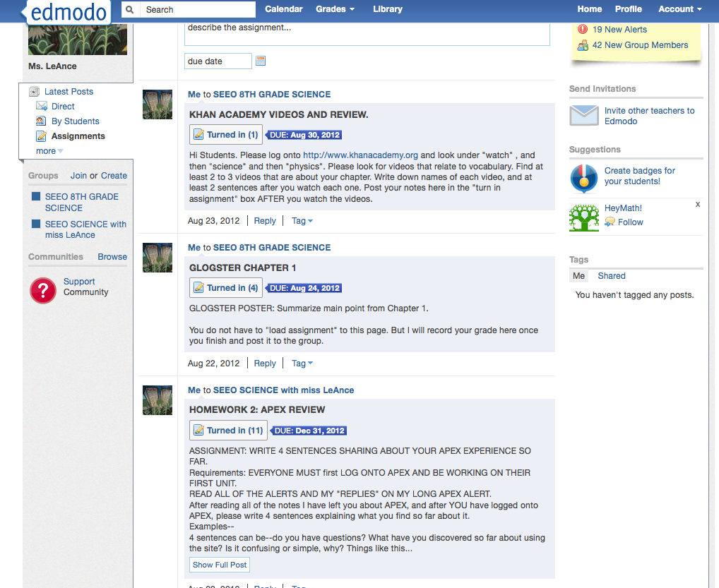Screen dimensions: 719x588
Task: Switch to the Shared tags tab
Action: tap(611, 276)
